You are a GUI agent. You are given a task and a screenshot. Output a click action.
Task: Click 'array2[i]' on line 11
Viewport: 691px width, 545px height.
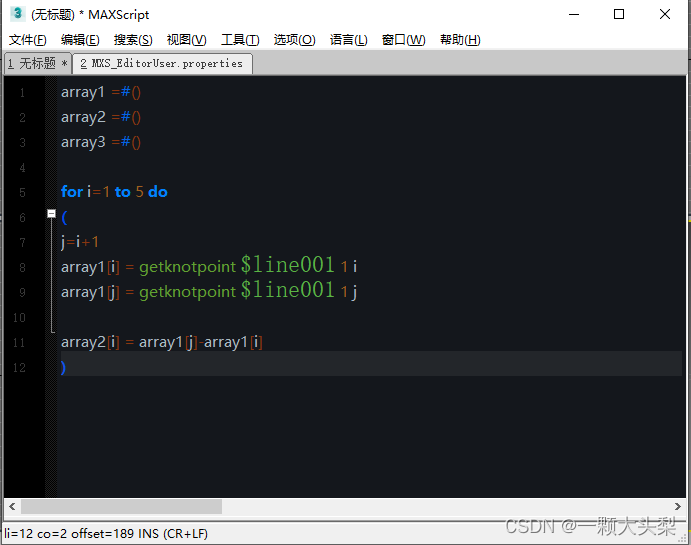click(90, 342)
